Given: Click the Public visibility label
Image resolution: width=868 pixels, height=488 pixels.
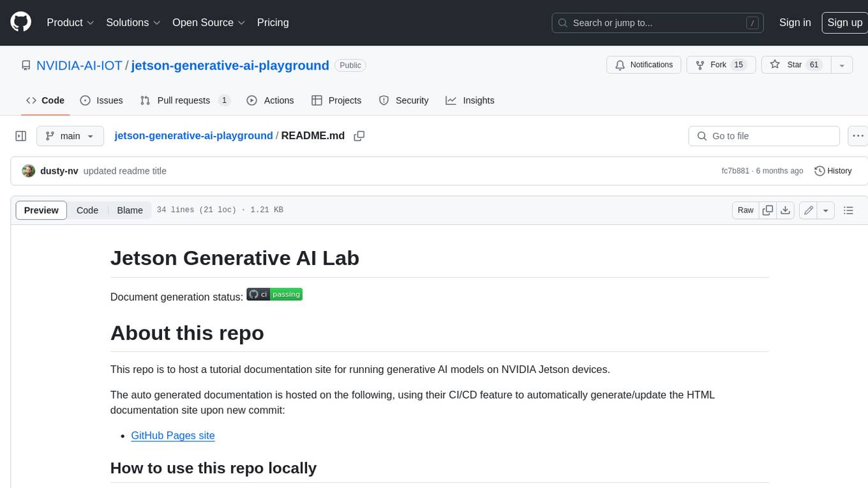Looking at the screenshot, I should [x=350, y=65].
